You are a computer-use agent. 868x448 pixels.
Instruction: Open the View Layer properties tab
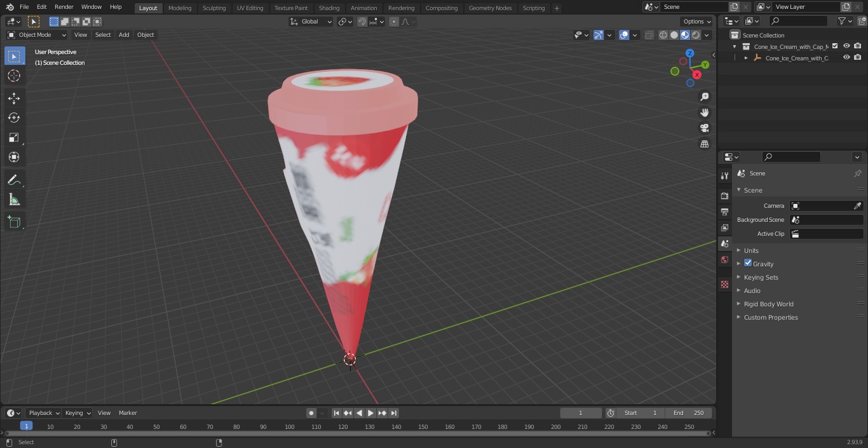pos(724,227)
